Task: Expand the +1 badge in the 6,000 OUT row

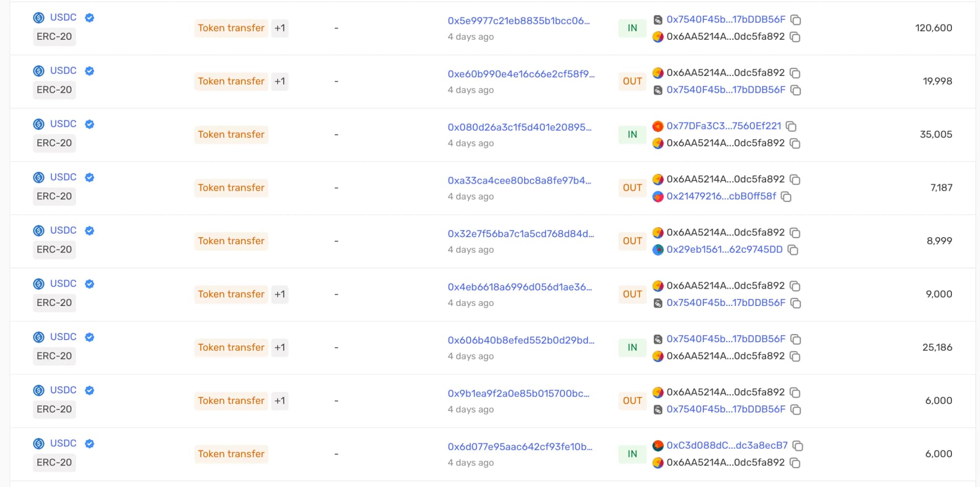Action: point(279,401)
